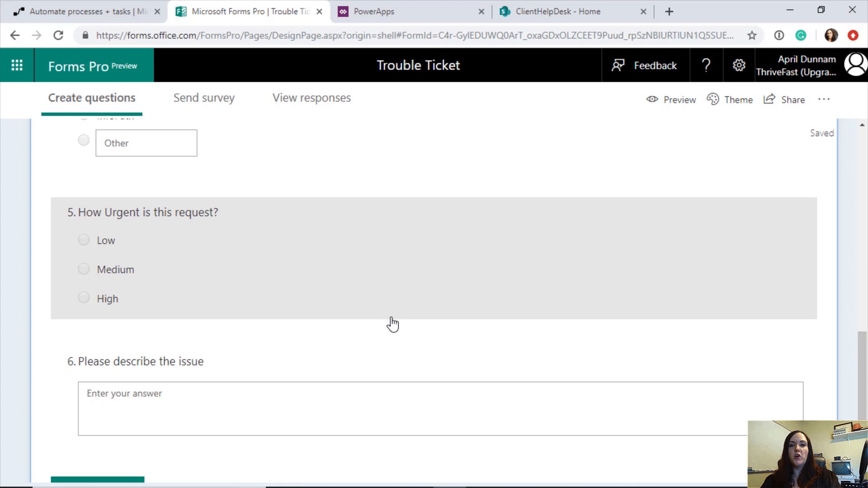Click the Low option label
Viewport: 868px width, 488px height.
point(106,240)
